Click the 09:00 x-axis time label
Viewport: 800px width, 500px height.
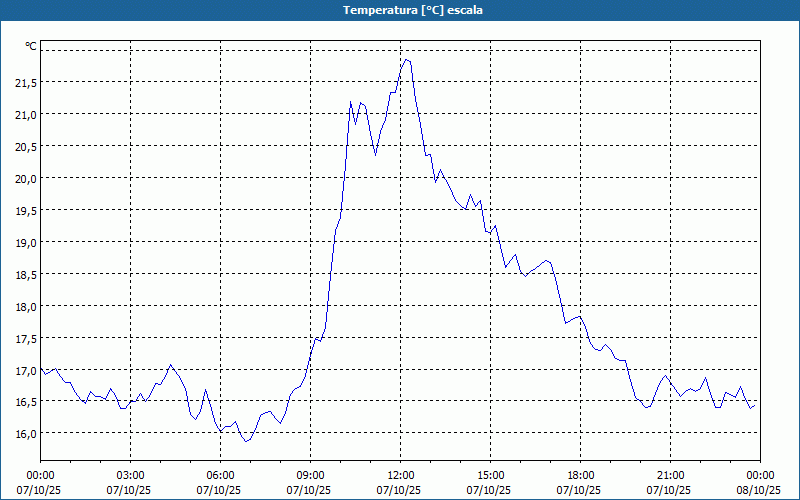[310, 475]
